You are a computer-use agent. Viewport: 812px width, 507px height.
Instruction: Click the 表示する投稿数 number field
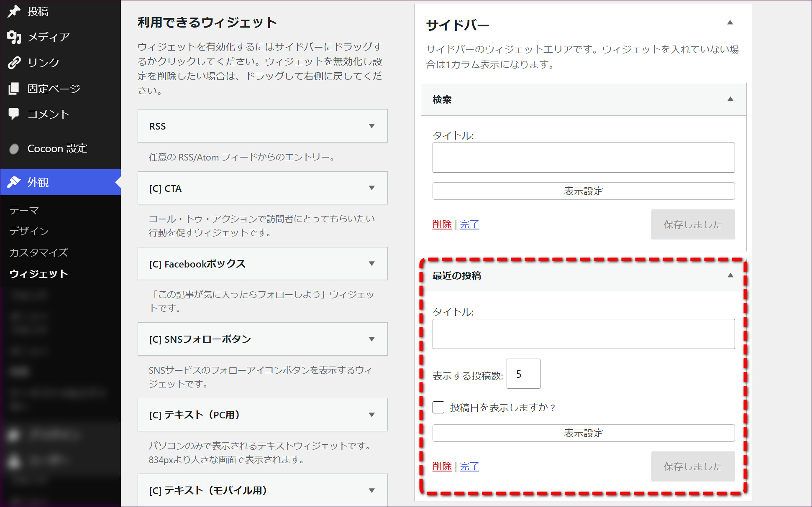click(523, 374)
